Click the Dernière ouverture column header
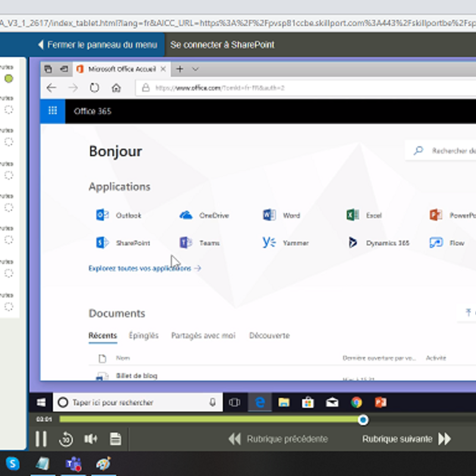The width and height of the screenshot is (476, 476). (379, 358)
